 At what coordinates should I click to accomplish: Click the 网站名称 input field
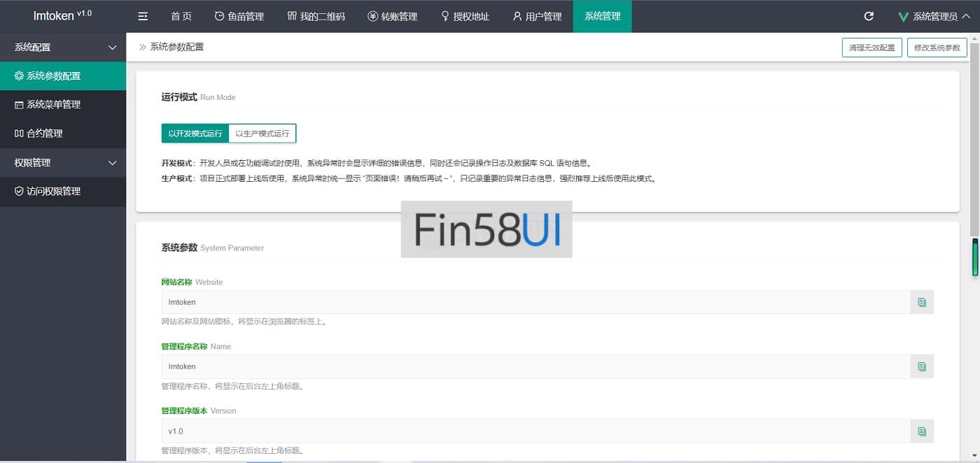535,302
